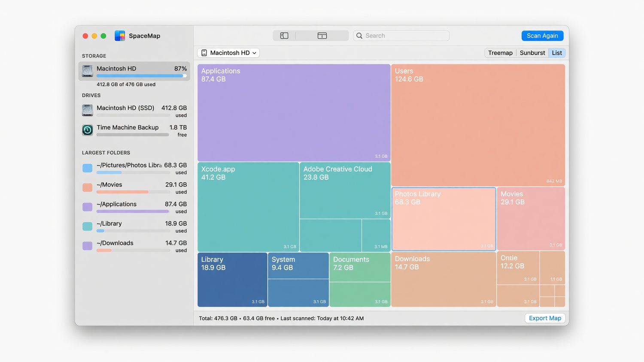Select the Adobe Creative Cloud block
This screenshot has width=644, height=362.
point(345,190)
